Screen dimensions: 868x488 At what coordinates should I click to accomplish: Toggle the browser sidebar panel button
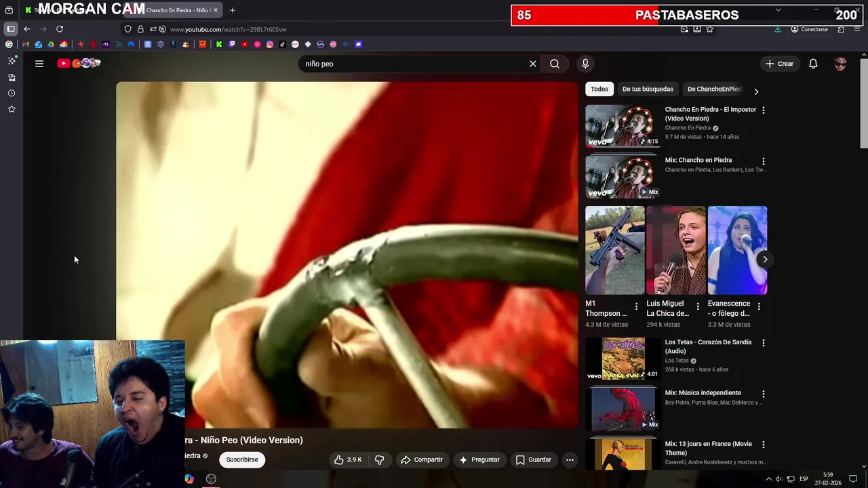coord(11,29)
